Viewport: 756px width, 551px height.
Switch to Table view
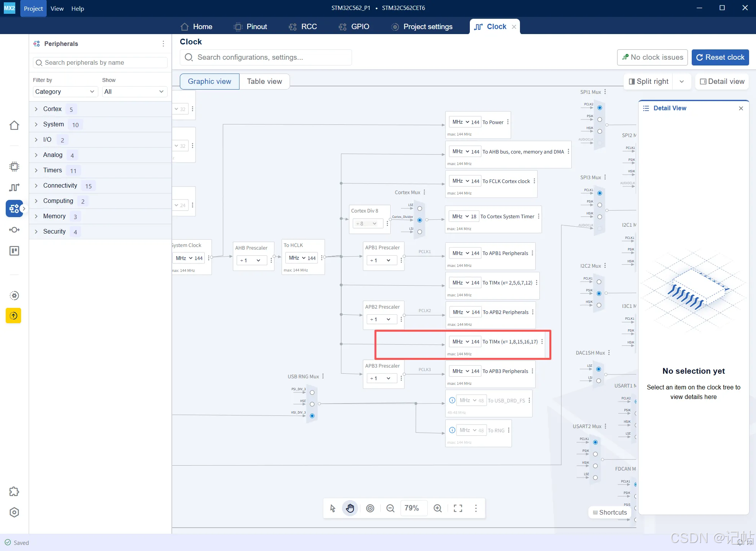pyautogui.click(x=264, y=82)
